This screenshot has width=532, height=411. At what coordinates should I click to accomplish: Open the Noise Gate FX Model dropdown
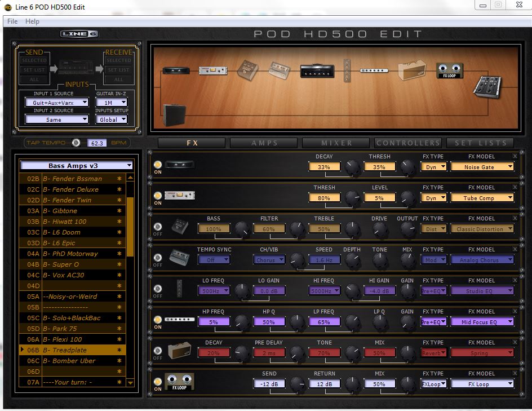point(482,167)
